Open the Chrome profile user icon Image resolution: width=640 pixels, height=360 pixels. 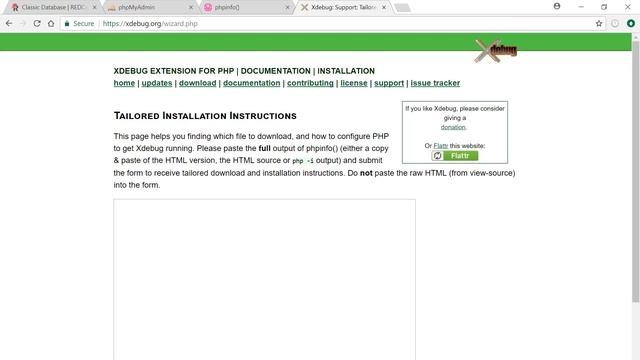pos(557,6)
